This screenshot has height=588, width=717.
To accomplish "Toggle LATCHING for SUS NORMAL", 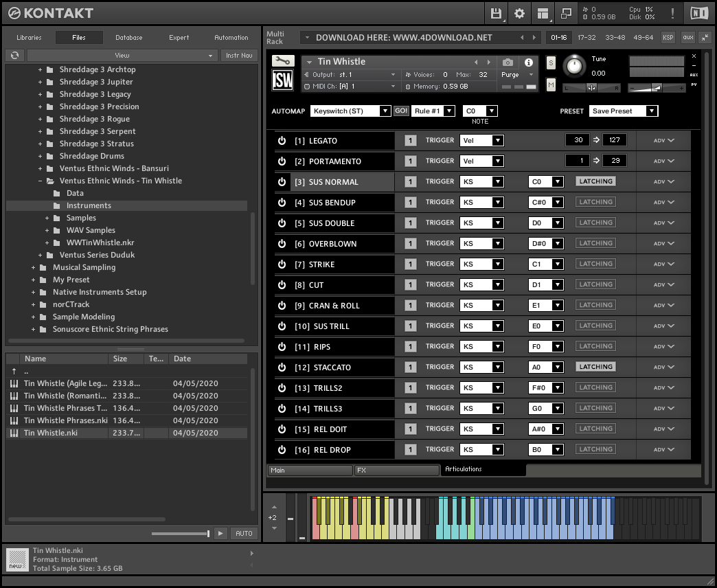I will click(596, 181).
